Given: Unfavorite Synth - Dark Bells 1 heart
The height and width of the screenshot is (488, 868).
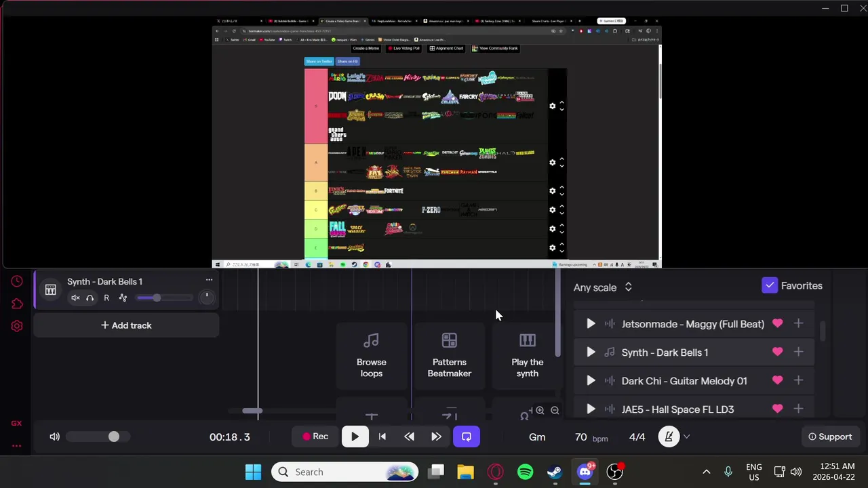Looking at the screenshot, I should click(777, 352).
